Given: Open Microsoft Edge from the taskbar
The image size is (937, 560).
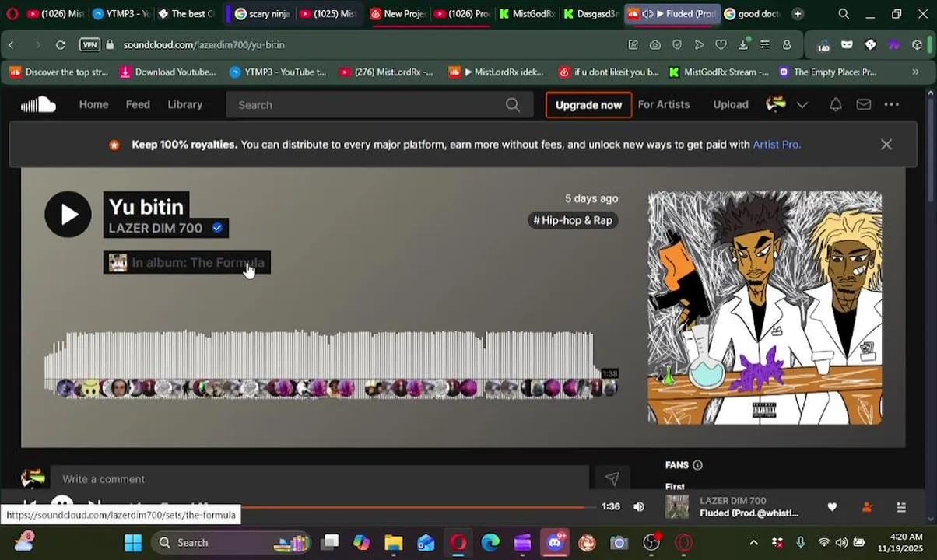Looking at the screenshot, I should (x=490, y=543).
